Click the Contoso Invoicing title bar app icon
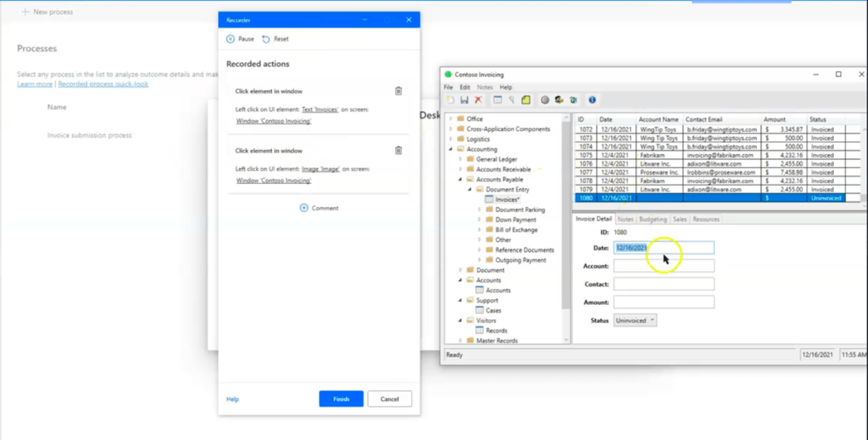868x440 pixels. [448, 75]
